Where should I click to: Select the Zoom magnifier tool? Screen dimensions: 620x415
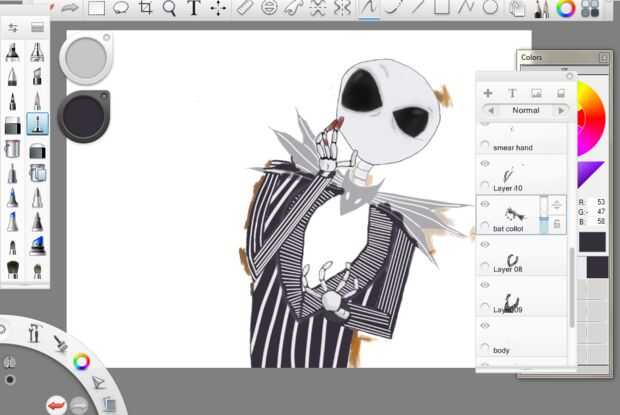coord(169,8)
